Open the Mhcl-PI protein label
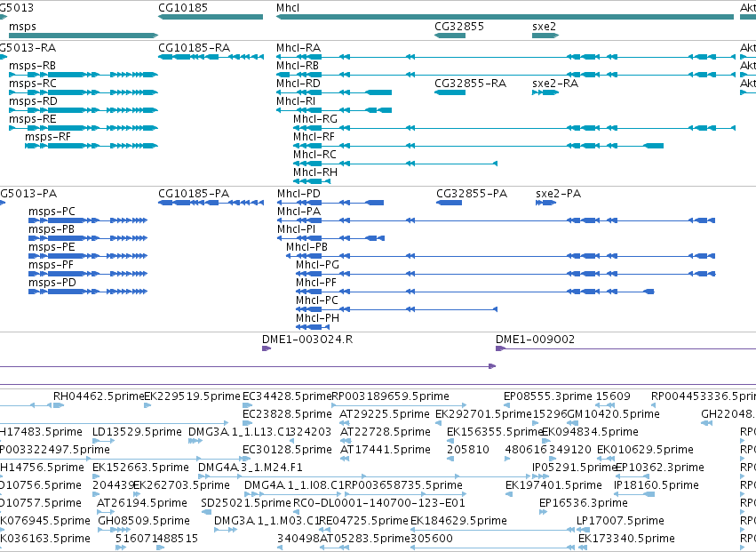 296,229
